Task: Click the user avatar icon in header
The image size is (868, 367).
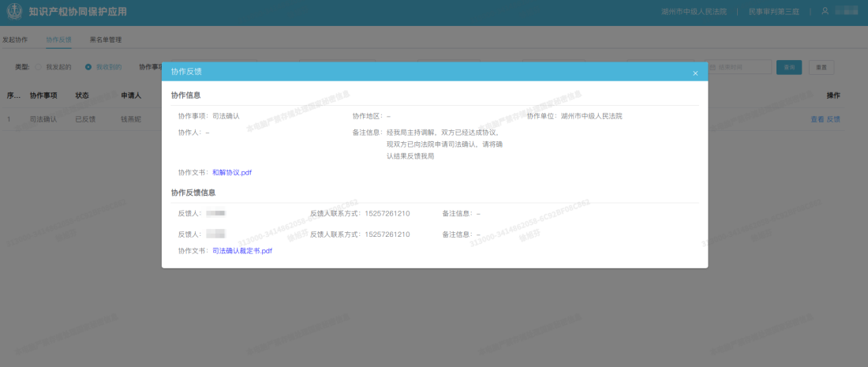Action: (x=825, y=11)
